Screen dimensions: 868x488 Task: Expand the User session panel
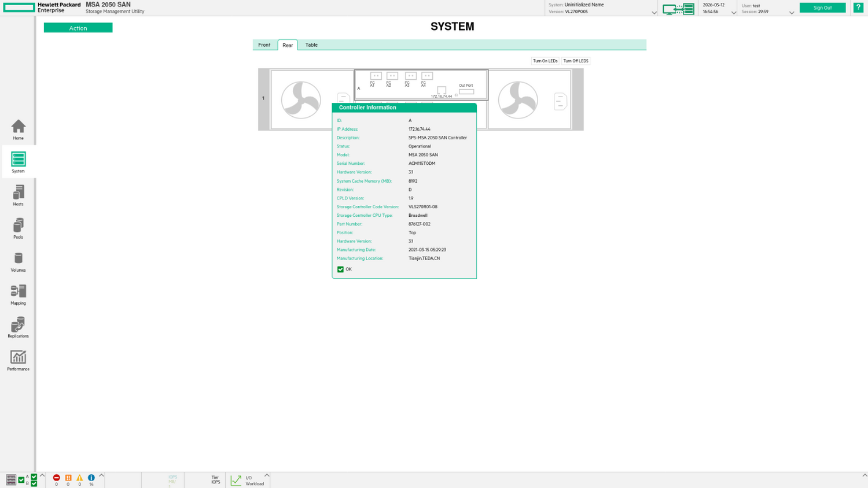pos(792,13)
